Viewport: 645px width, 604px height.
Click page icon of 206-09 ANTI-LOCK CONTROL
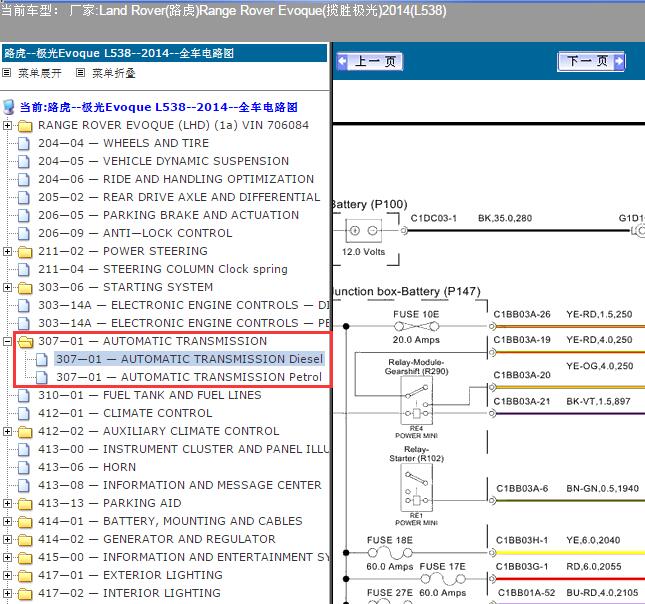[24, 233]
